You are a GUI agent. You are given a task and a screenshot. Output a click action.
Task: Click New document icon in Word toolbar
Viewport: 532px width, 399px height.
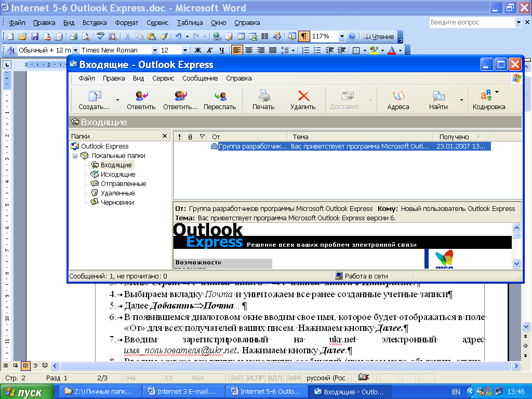tap(10, 36)
